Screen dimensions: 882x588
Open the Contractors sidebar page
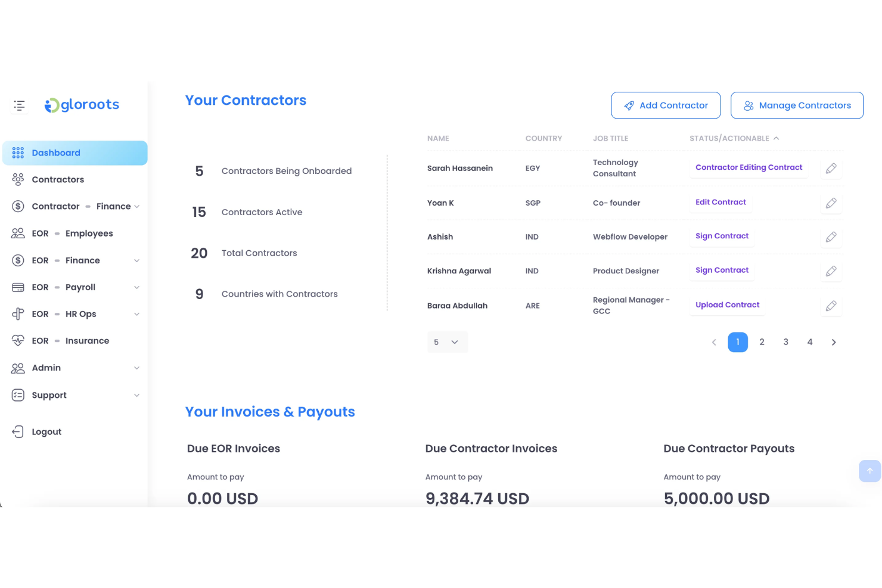point(58,179)
